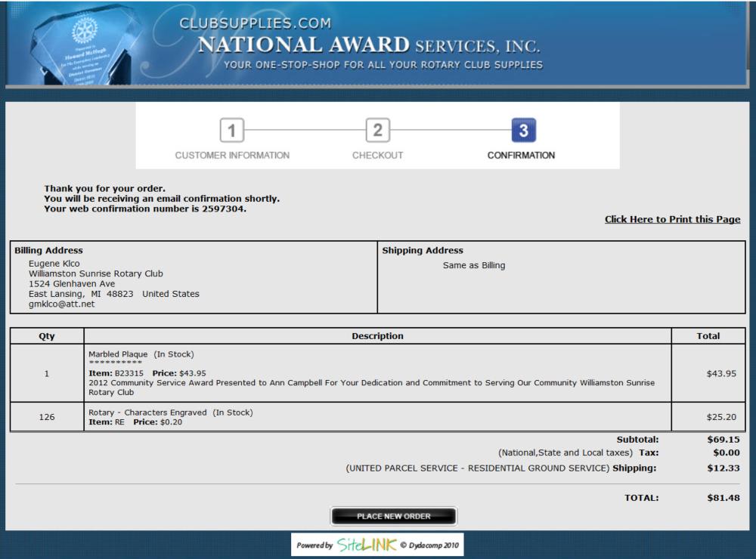Click the Rotary - Characters Engraved item name
756x559 pixels.
click(147, 412)
